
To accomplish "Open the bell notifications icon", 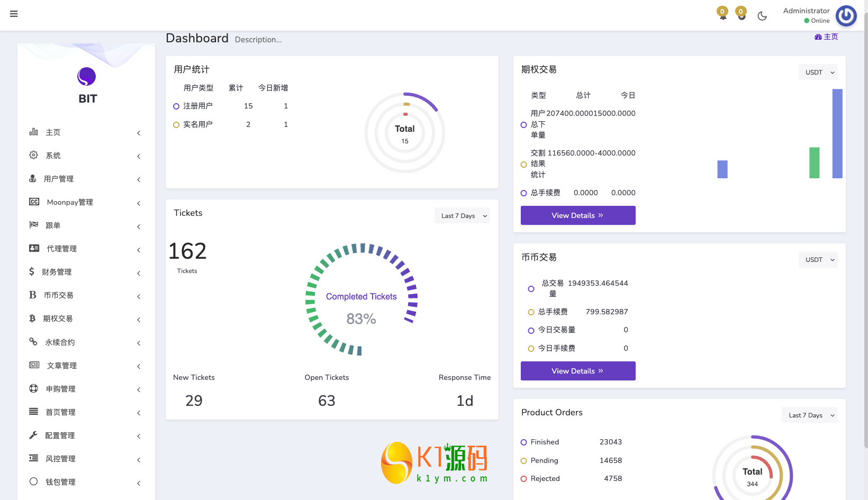I will (x=722, y=15).
